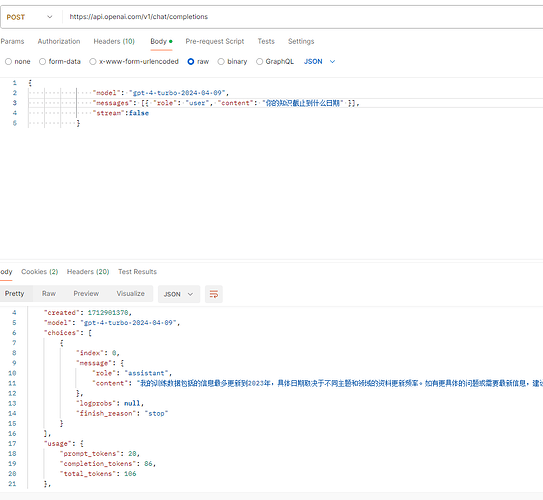Switch to Raw response view
Screen dimensions: 543x500
click(49, 294)
